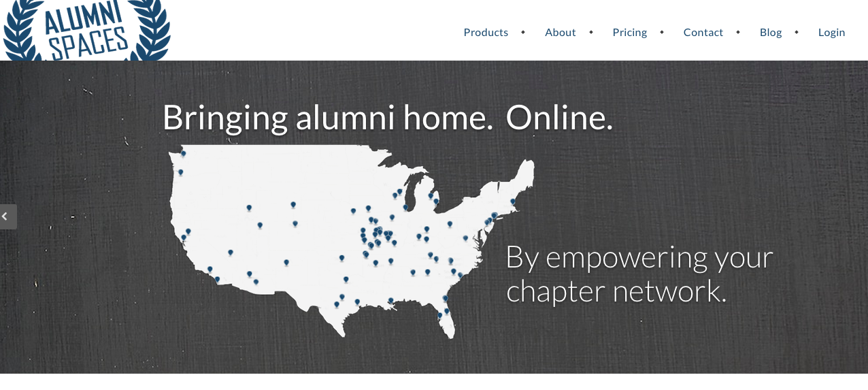Click the Alumni Spaces laurel logo
The height and width of the screenshot is (390, 868).
click(x=86, y=30)
